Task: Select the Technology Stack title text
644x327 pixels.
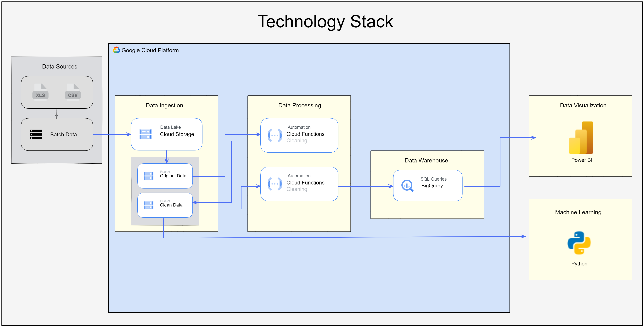Action: pyautogui.click(x=325, y=22)
